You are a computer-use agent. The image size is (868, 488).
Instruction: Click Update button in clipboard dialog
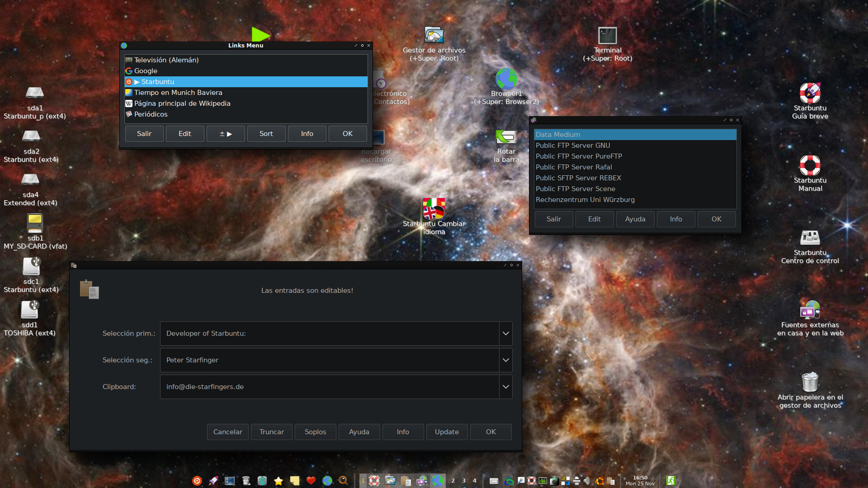click(x=447, y=432)
